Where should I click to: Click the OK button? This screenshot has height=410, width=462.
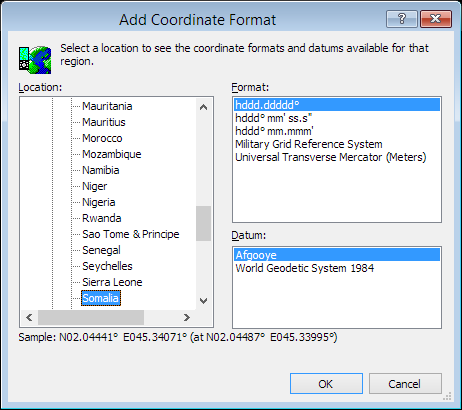pyautogui.click(x=326, y=384)
